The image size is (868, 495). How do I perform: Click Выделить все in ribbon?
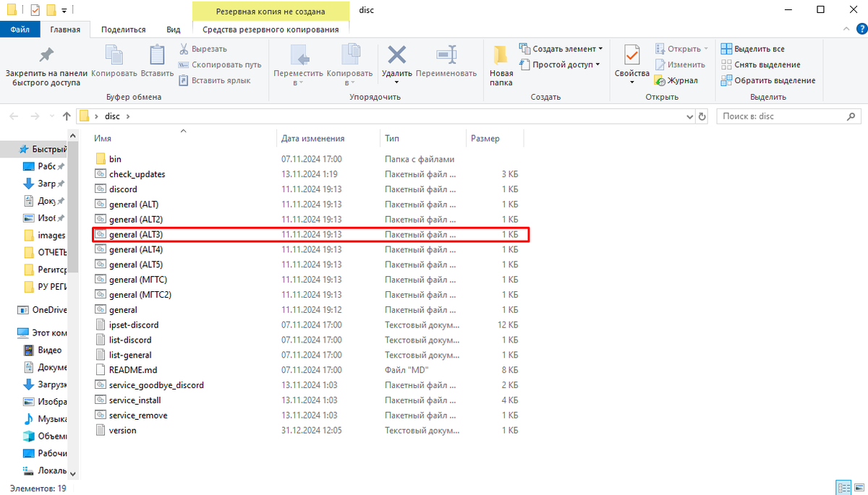click(x=752, y=48)
